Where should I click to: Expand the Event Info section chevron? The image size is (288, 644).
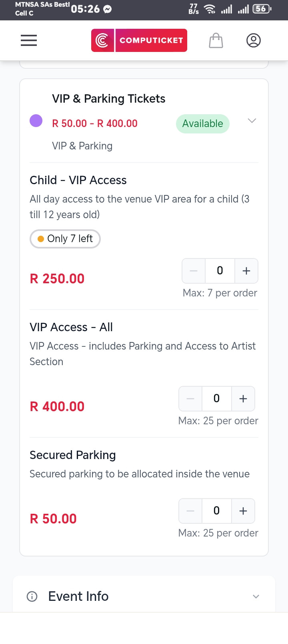click(256, 596)
